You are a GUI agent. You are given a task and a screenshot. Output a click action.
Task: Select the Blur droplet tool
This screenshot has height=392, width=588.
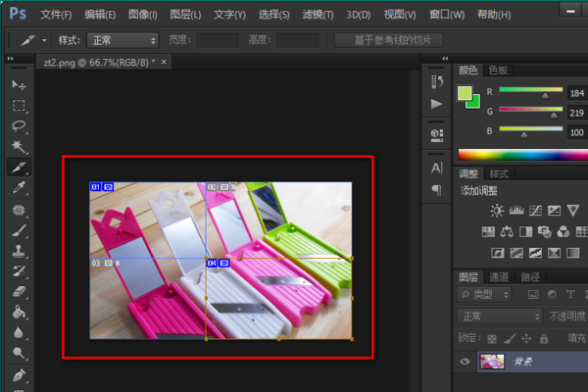pos(19,332)
